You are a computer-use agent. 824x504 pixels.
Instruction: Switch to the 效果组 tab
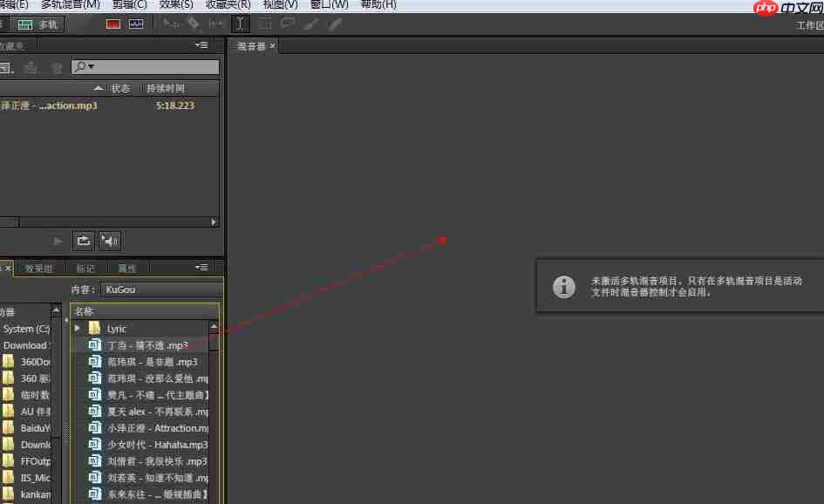(39, 269)
